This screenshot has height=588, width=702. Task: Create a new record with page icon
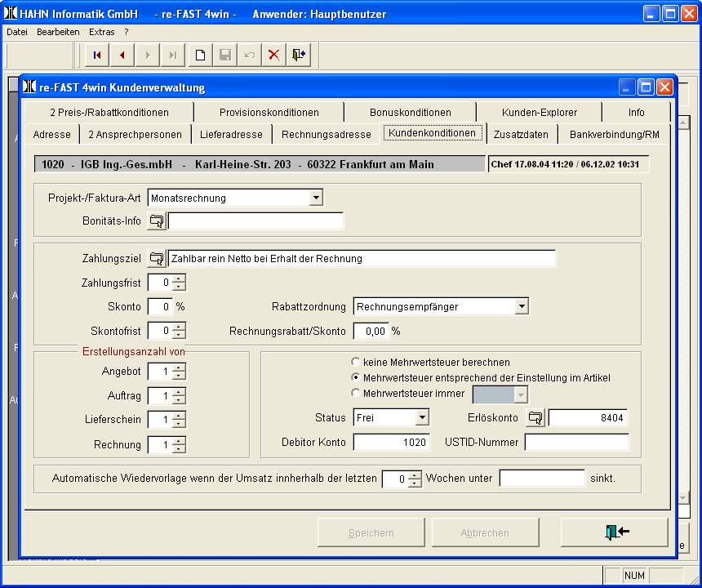(x=200, y=55)
